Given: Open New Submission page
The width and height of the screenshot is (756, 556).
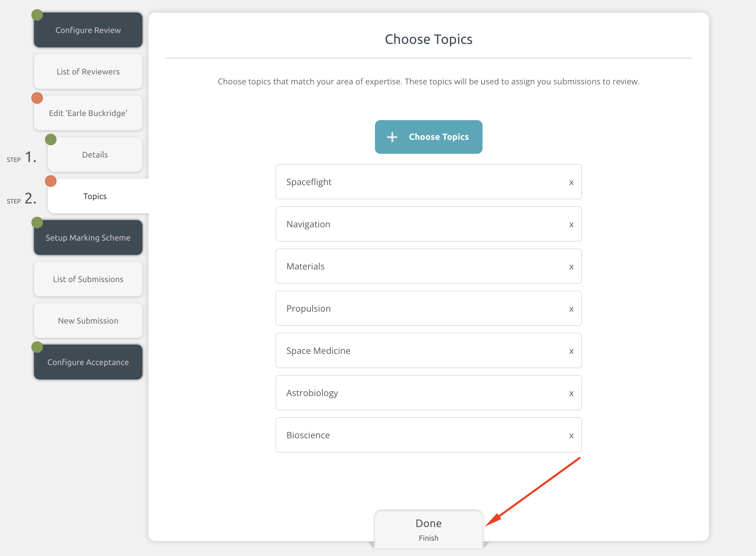Looking at the screenshot, I should (88, 321).
